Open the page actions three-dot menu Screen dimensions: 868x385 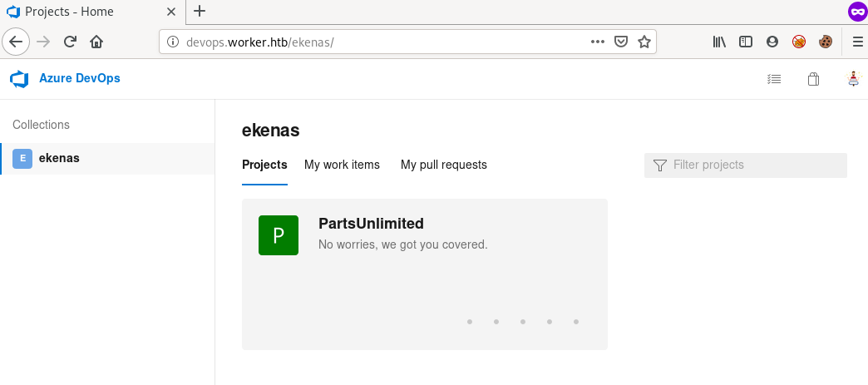(x=598, y=42)
